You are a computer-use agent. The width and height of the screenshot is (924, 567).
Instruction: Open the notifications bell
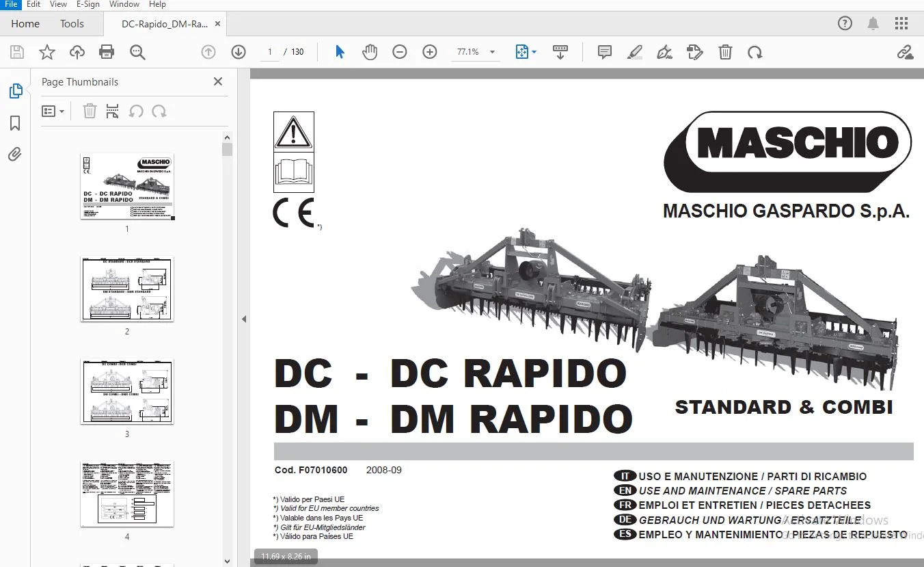tap(873, 24)
